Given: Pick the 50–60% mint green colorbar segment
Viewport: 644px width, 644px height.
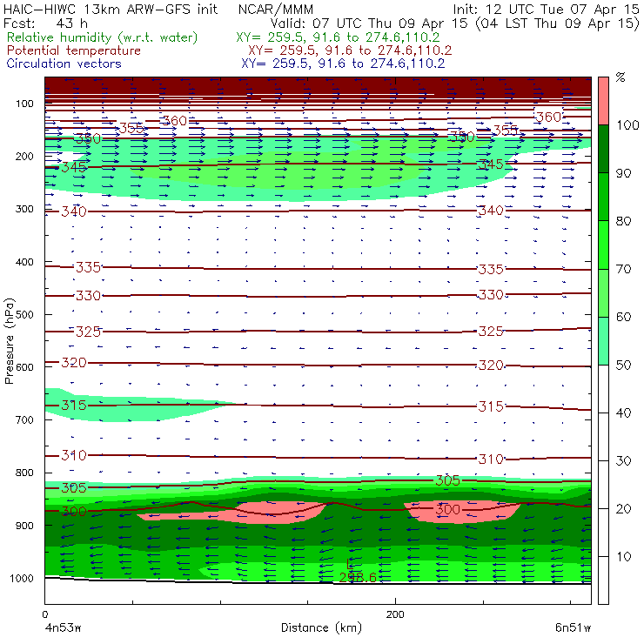Looking at the screenshot, I should 603,341.
